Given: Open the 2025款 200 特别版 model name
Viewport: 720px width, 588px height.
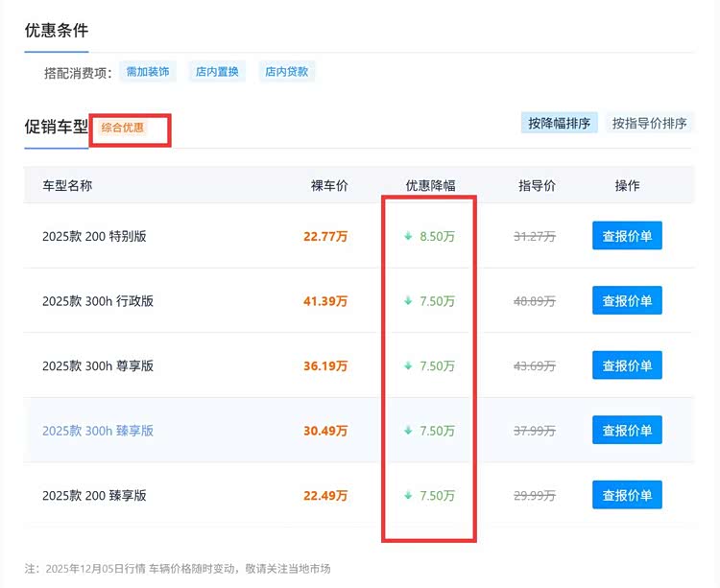Looking at the screenshot, I should coord(94,236).
